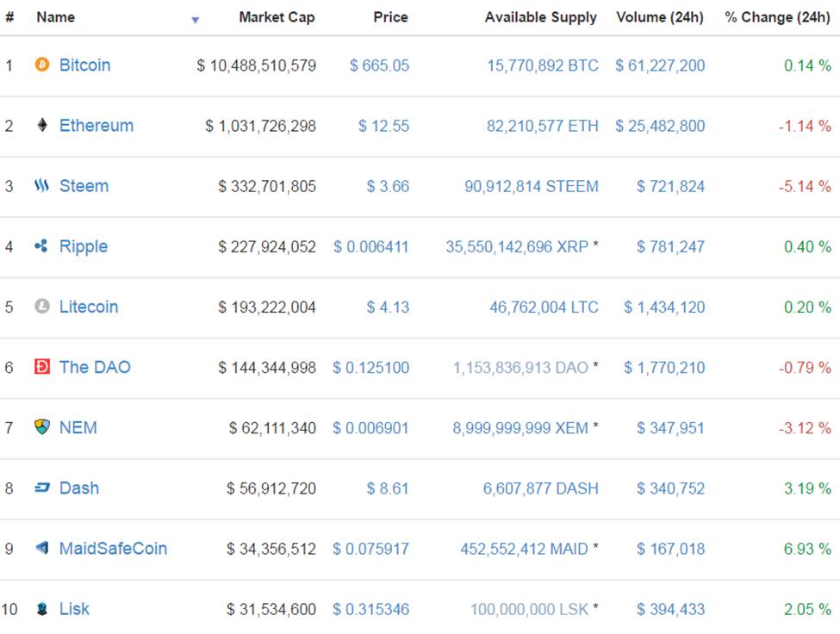Open the NEM name link
840x634 pixels.
coord(78,428)
